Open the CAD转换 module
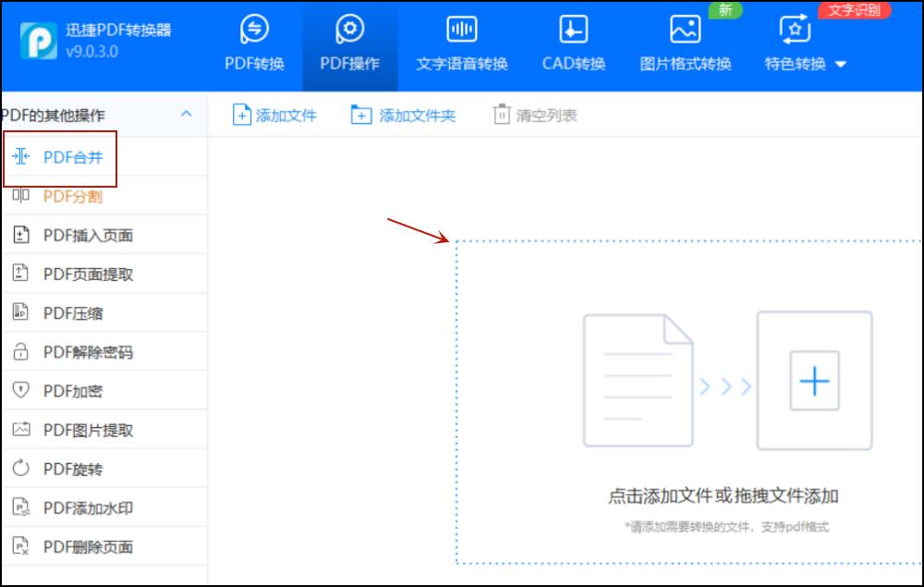This screenshot has width=924, height=587. coord(574,46)
